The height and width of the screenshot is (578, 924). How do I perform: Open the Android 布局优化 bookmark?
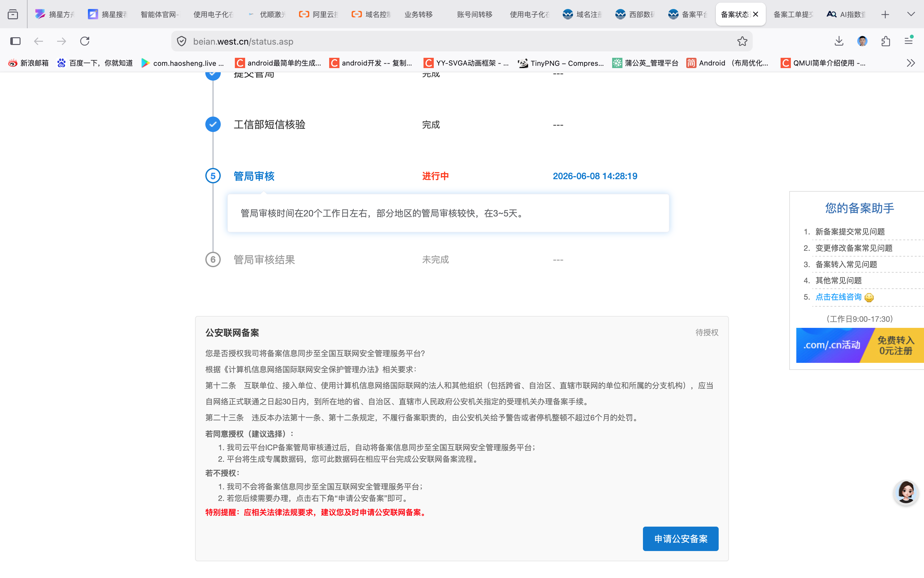pos(728,63)
